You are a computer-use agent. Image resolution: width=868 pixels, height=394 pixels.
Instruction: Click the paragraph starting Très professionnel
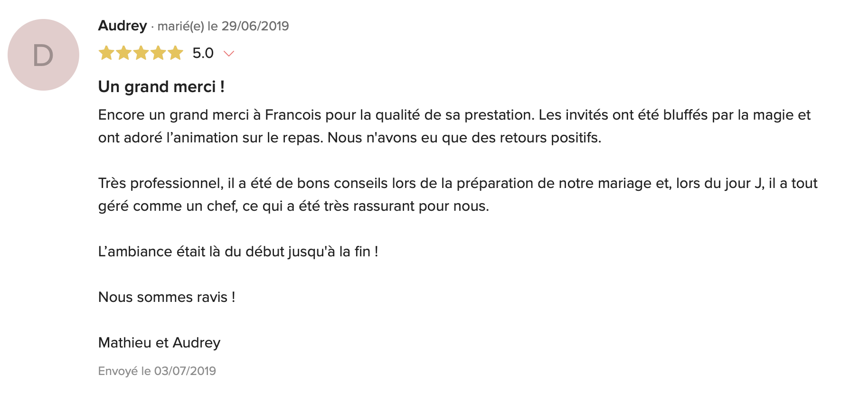[x=458, y=195]
